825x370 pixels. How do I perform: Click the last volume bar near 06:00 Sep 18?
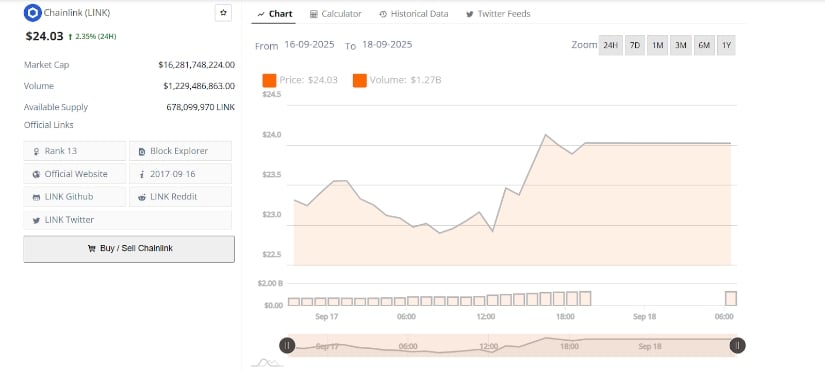pos(731,298)
